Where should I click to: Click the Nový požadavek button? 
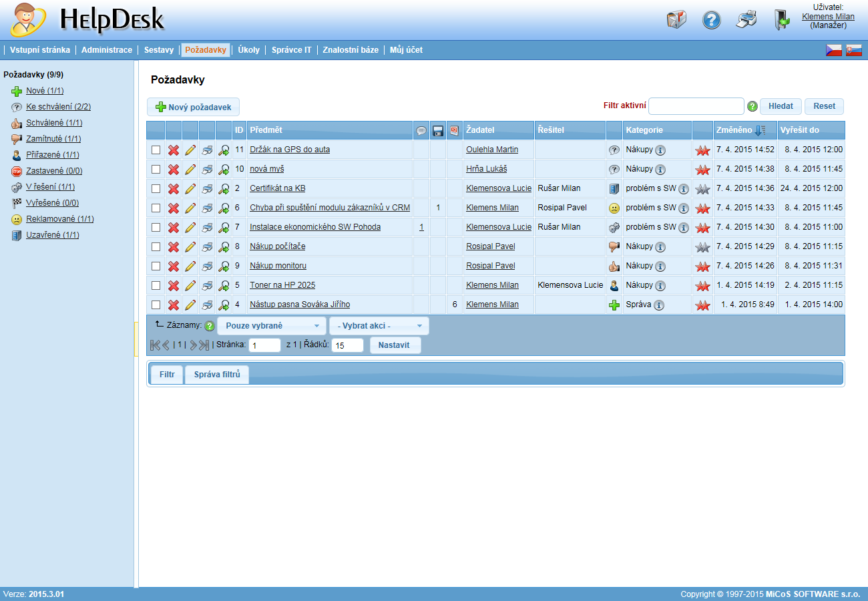(x=194, y=107)
